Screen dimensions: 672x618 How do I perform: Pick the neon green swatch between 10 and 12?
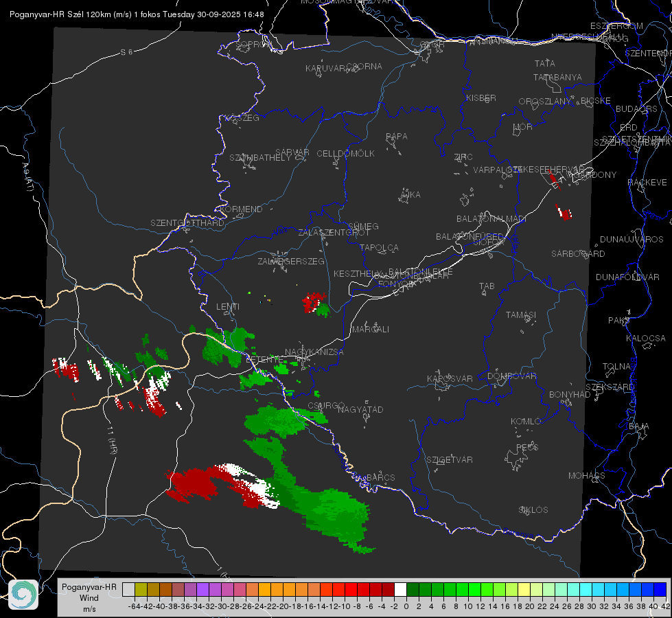tap(474, 589)
